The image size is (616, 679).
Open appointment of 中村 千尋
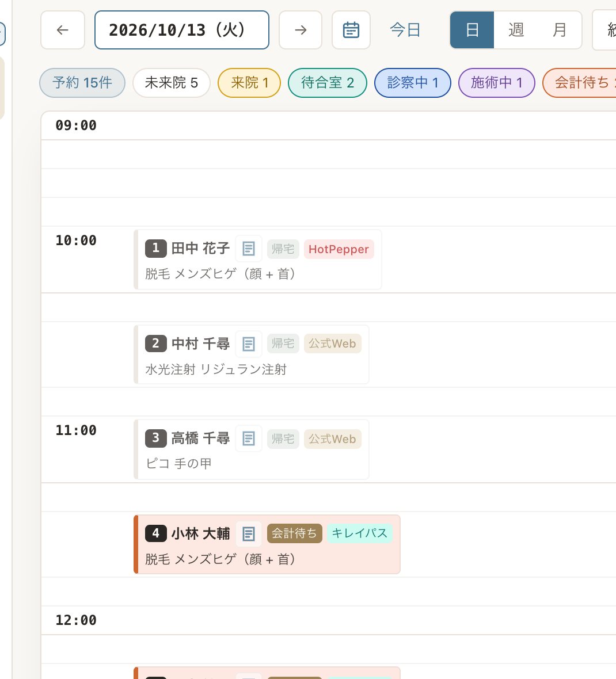coord(251,354)
